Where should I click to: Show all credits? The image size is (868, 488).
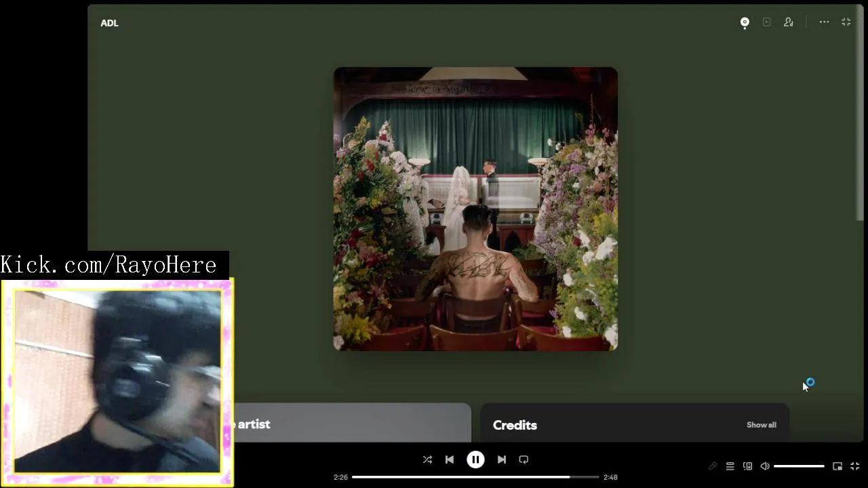[x=762, y=425]
